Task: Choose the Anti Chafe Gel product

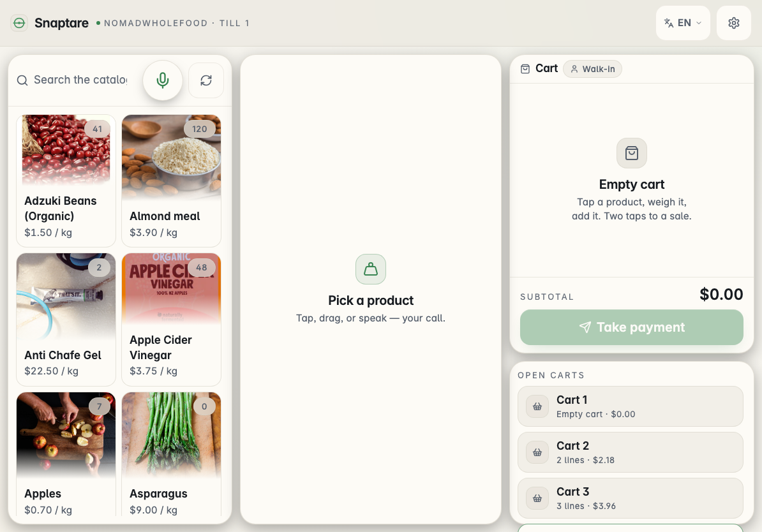Action: point(66,319)
